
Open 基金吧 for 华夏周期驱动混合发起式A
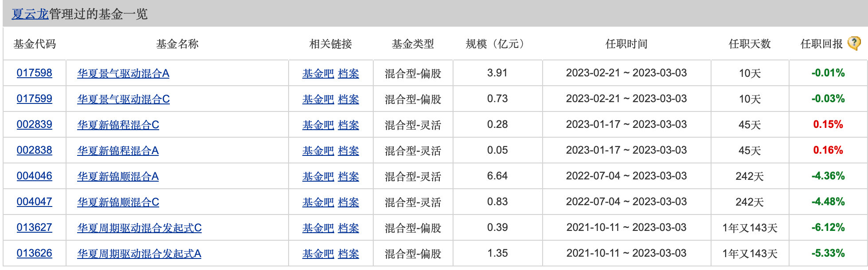(318, 254)
